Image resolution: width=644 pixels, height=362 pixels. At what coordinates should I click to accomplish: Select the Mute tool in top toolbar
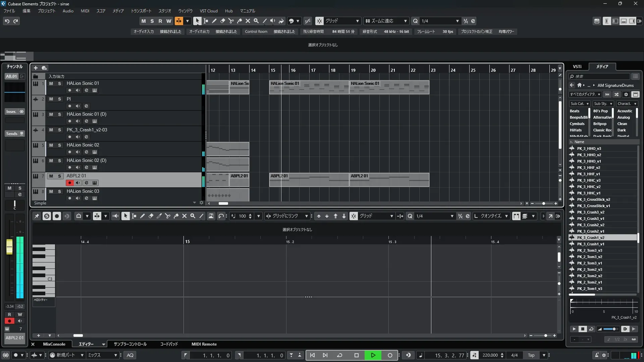[x=248, y=21]
